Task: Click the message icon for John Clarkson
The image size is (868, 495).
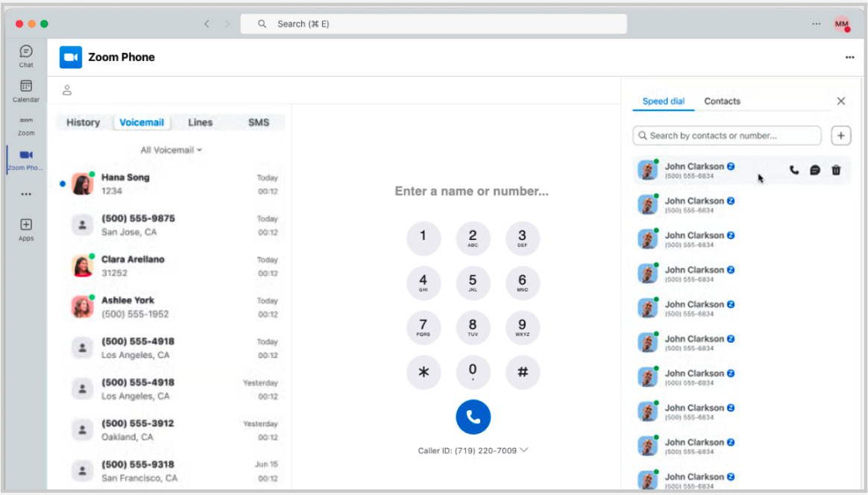Action: click(x=815, y=170)
